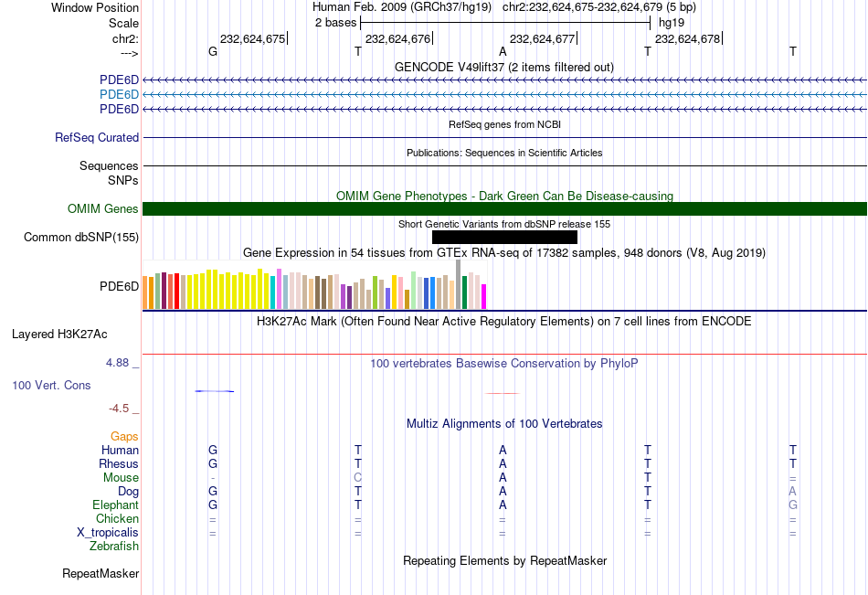
Task: Click the mismatched C base in Mouse row
Action: pos(357,477)
